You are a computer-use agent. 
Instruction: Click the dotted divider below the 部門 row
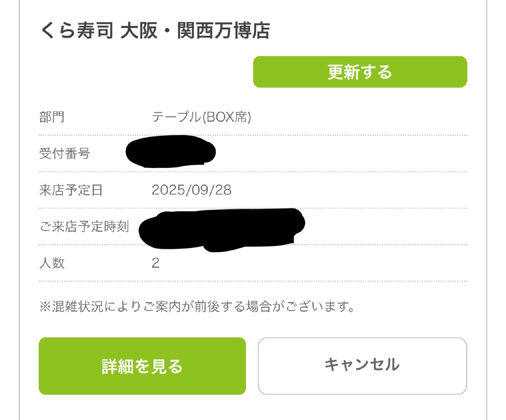(253, 135)
